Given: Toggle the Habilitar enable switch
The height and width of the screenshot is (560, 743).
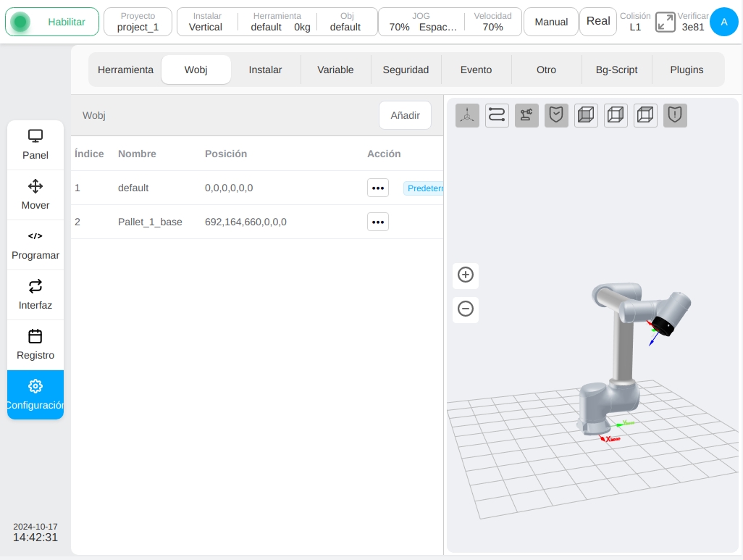Looking at the screenshot, I should 52,22.
